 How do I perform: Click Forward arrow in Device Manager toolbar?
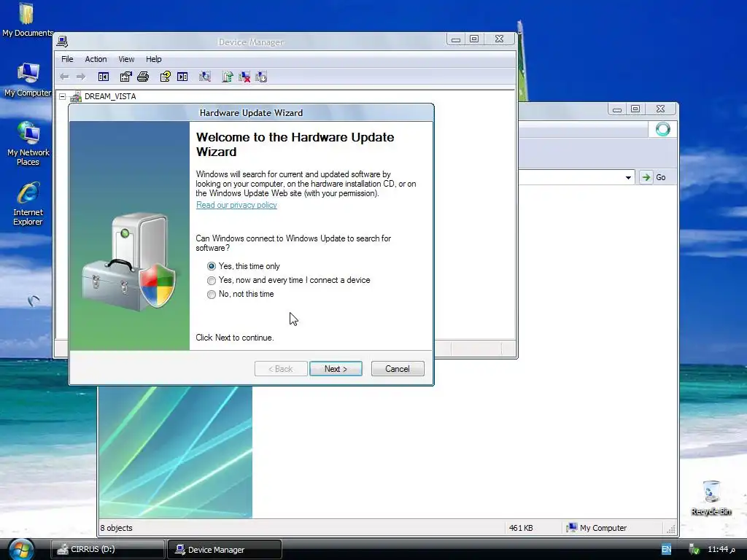click(81, 77)
